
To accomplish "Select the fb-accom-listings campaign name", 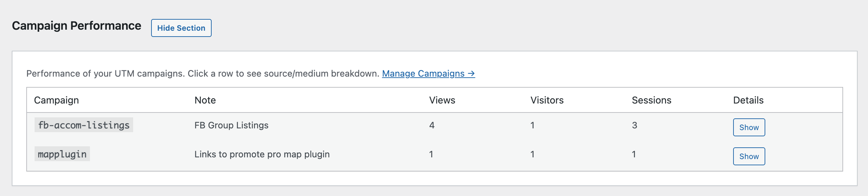I will click(x=84, y=125).
